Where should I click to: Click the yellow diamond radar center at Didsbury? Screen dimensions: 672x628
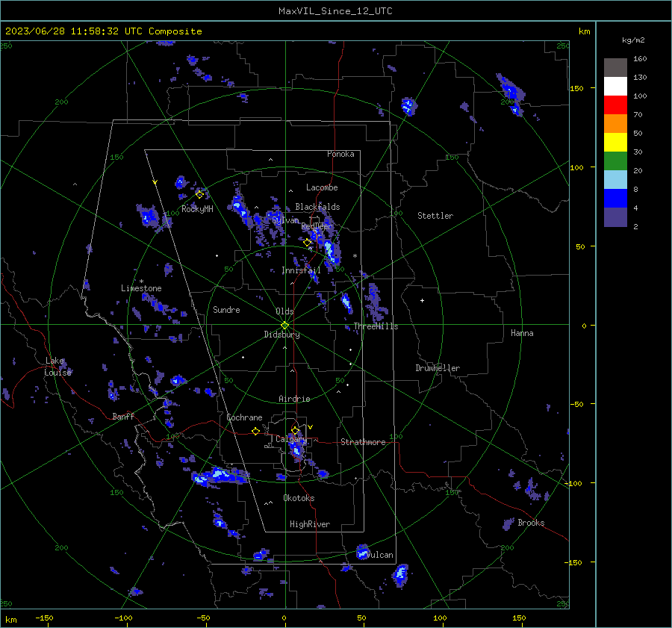[284, 326]
